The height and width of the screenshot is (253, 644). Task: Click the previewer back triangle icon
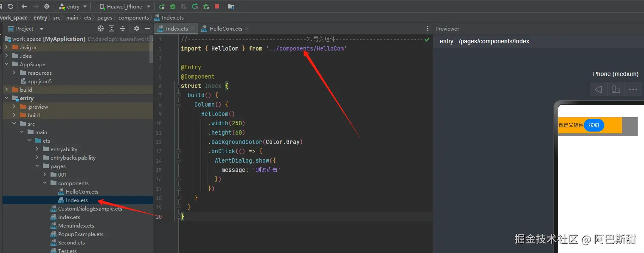pos(598,89)
